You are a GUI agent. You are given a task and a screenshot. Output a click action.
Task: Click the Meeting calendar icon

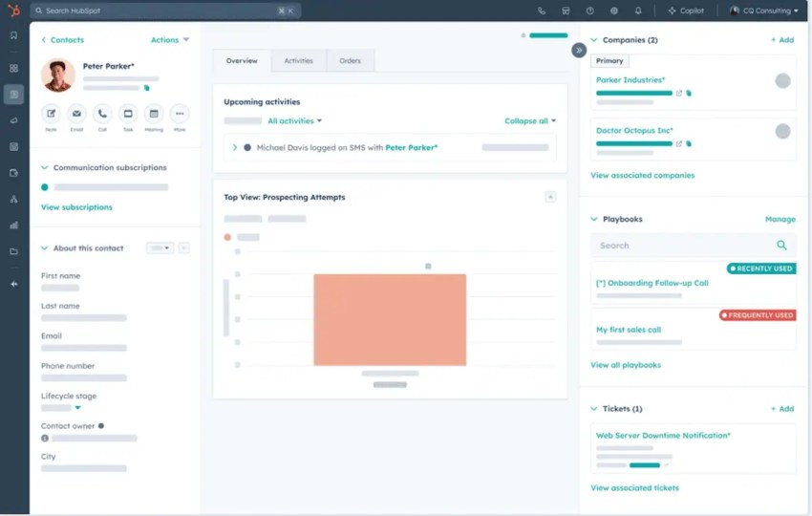[154, 114]
